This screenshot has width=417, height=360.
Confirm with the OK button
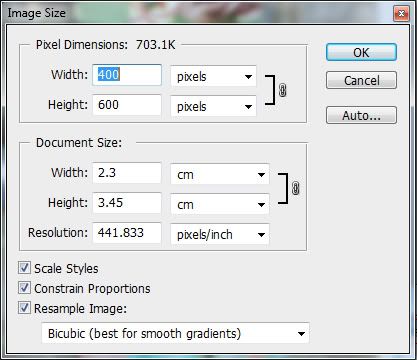[361, 52]
